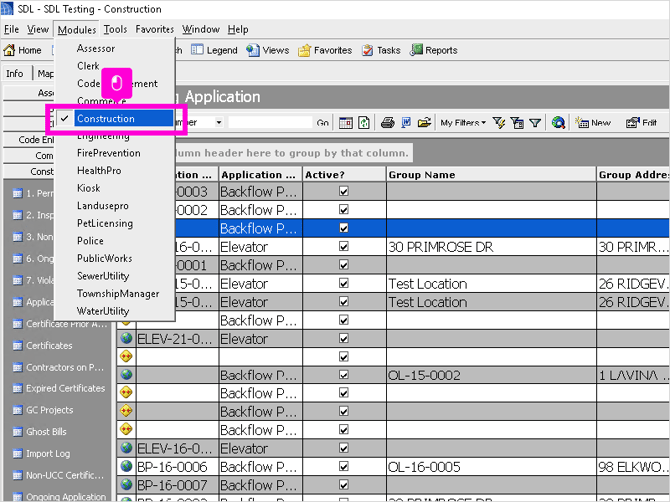Open Contractors on P... in the sidebar

click(65, 367)
